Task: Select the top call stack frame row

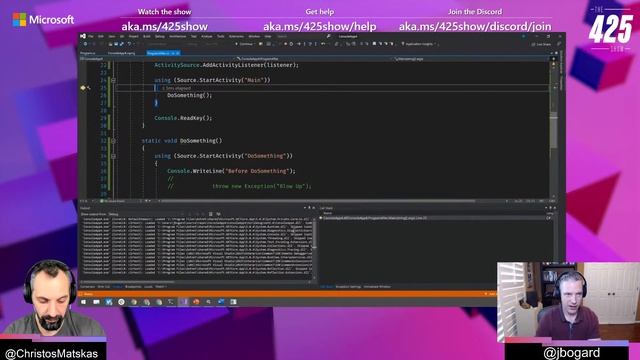Action: [435, 218]
